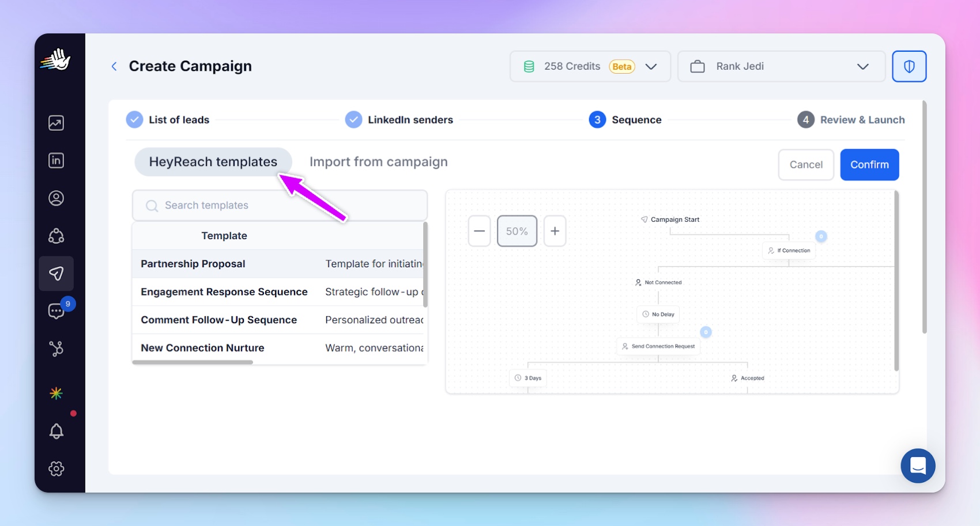Click the main page vertical scrollbar

(x=924, y=217)
